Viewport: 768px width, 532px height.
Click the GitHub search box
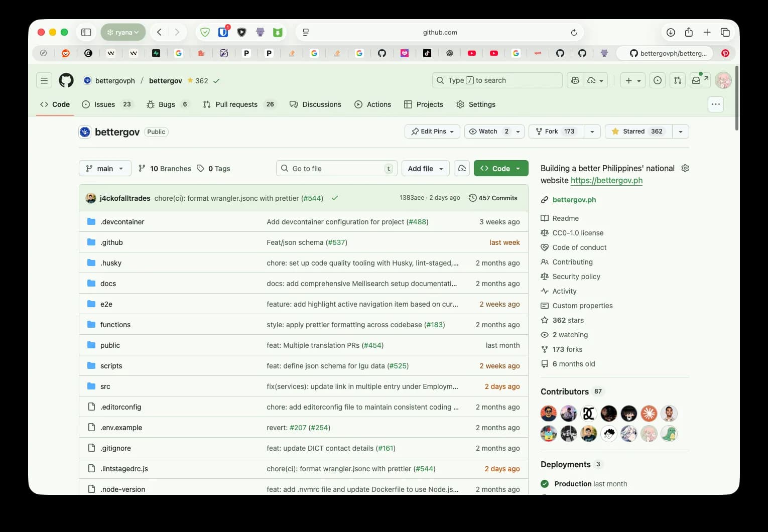tap(497, 80)
